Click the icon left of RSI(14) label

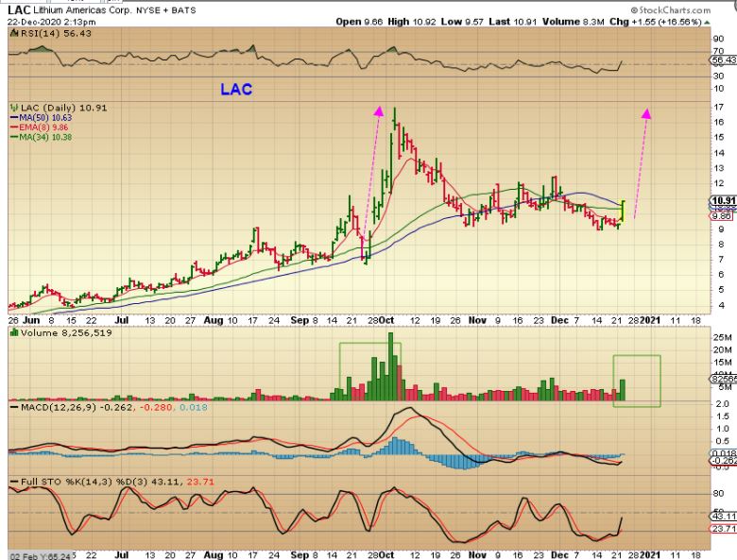[x=13, y=33]
